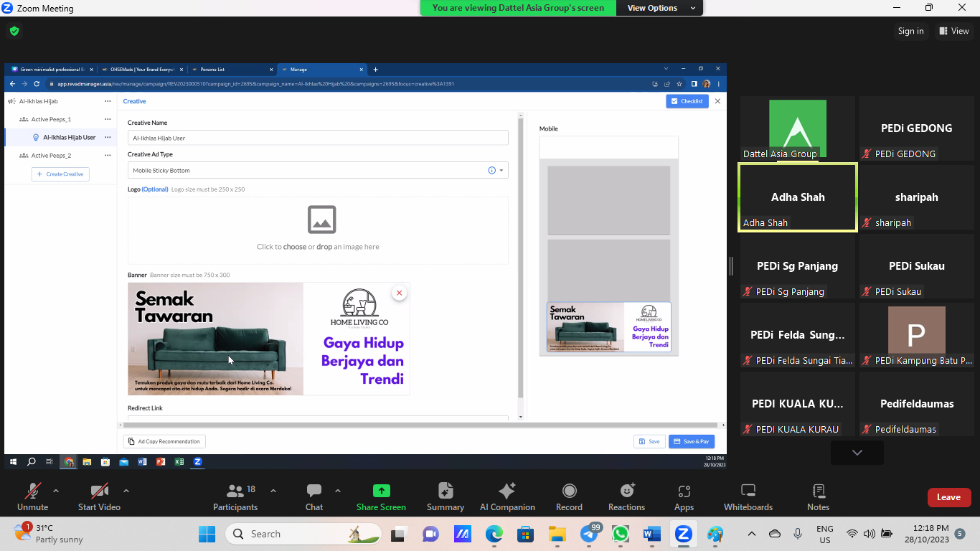Open Telegram from the taskbar
Screen dimensions: 980x551
click(590, 534)
